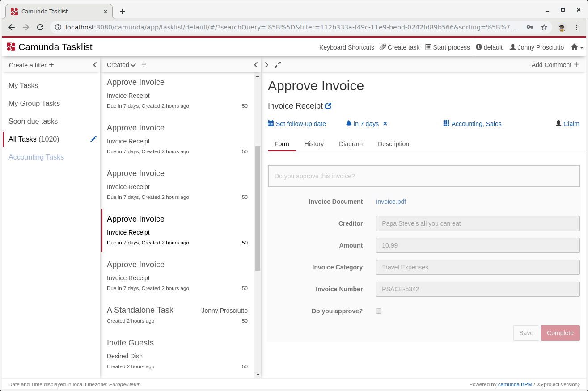
Task: Click the Invoice Number field PSACE-5342
Action: pos(478,289)
